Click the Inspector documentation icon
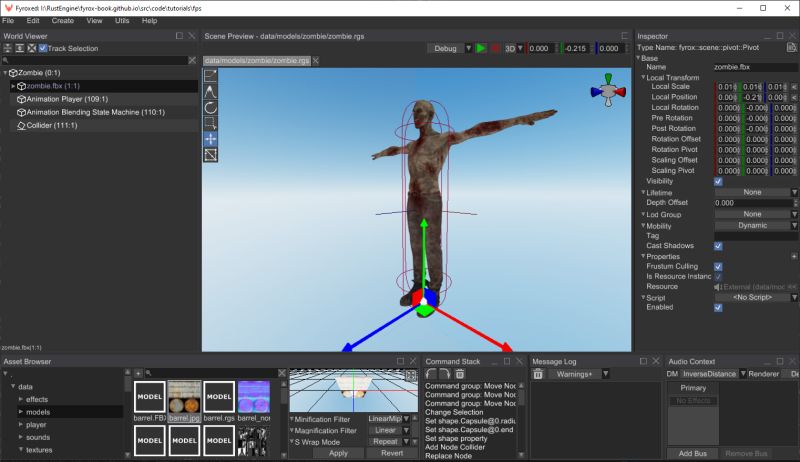Viewport: 800px width, 462px height. [x=791, y=47]
